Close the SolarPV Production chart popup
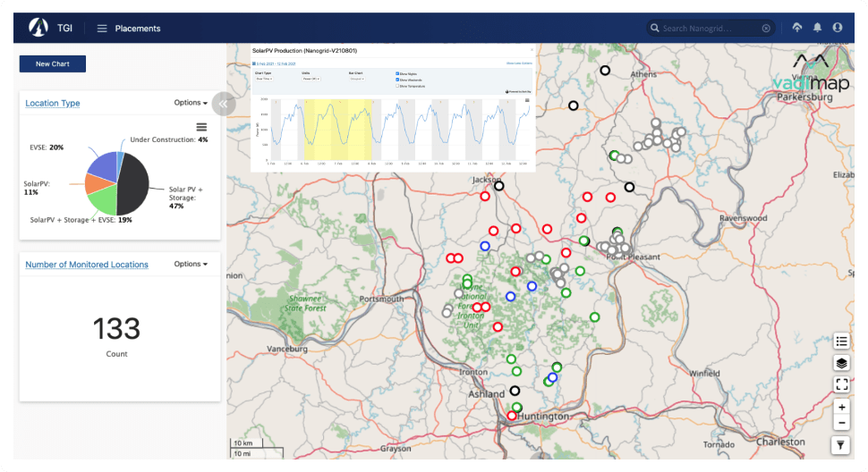This screenshot has width=868, height=472. point(532,50)
